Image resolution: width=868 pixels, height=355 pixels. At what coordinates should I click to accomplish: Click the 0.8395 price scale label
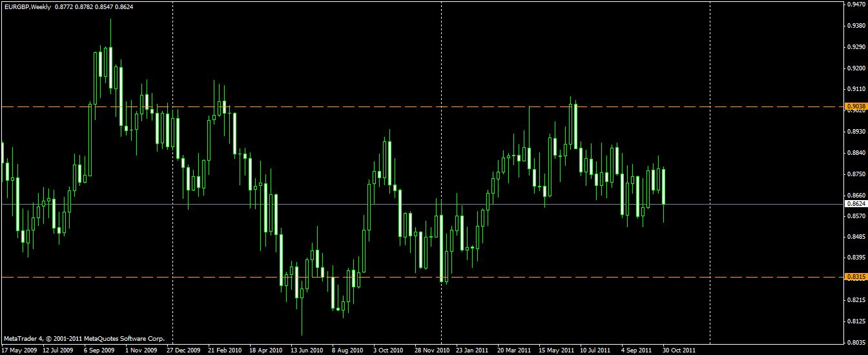856,258
